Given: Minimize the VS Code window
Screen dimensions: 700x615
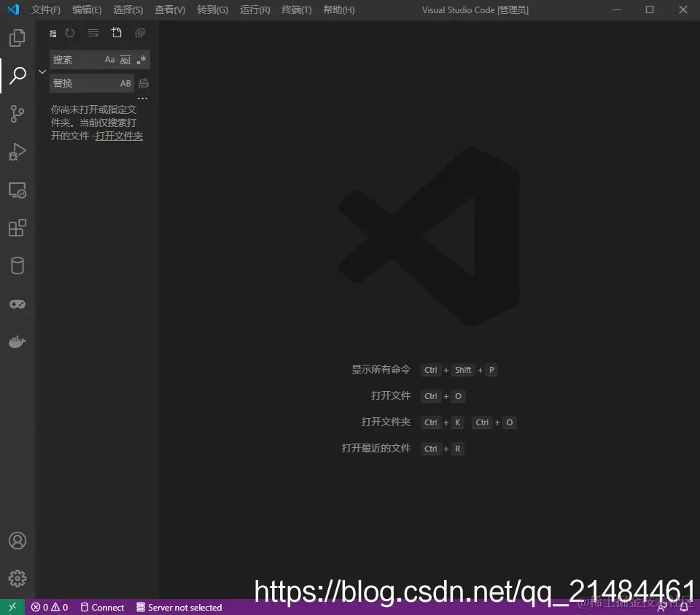Looking at the screenshot, I should click(x=617, y=9).
